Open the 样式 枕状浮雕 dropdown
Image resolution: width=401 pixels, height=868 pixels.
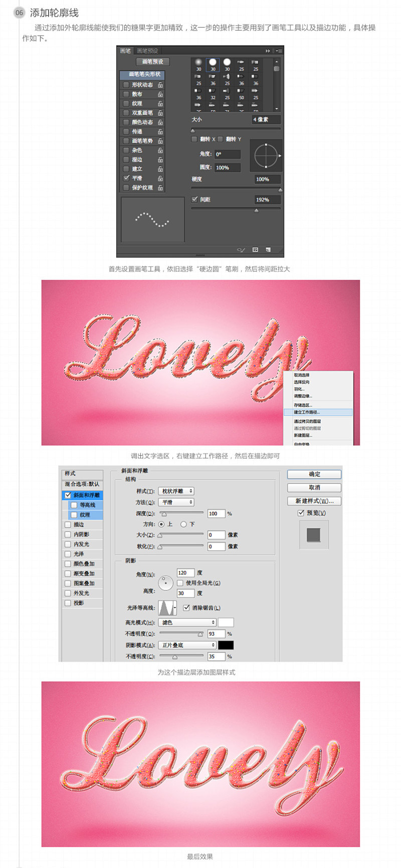176,491
